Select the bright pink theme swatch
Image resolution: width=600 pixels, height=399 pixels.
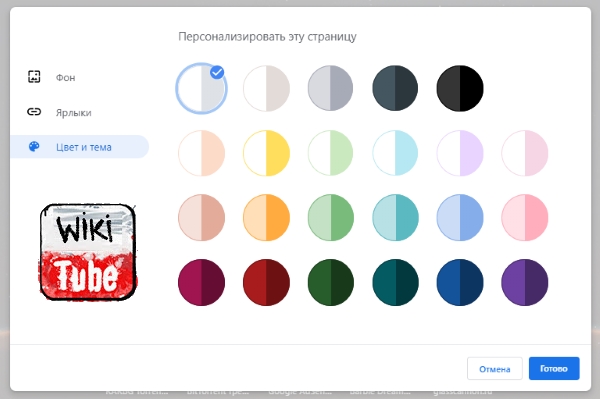pyautogui.click(x=525, y=218)
